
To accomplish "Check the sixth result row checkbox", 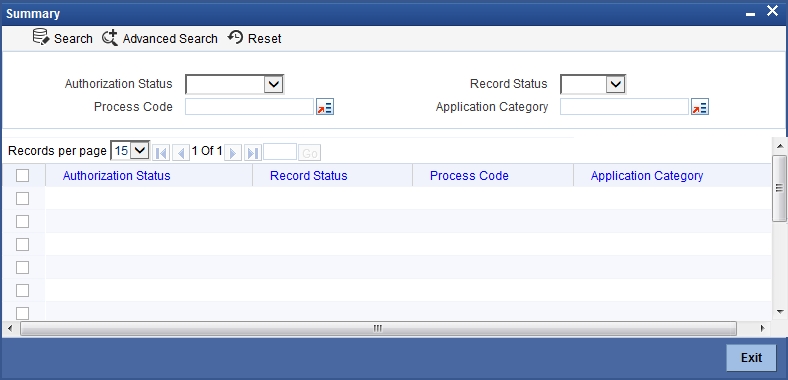I will (23, 313).
